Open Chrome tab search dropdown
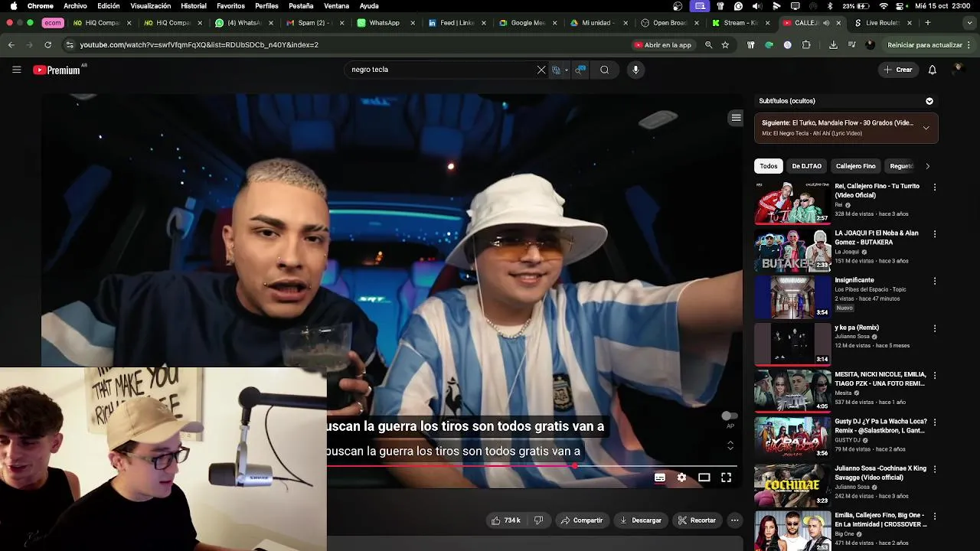Image resolution: width=980 pixels, height=551 pixels. (x=971, y=23)
